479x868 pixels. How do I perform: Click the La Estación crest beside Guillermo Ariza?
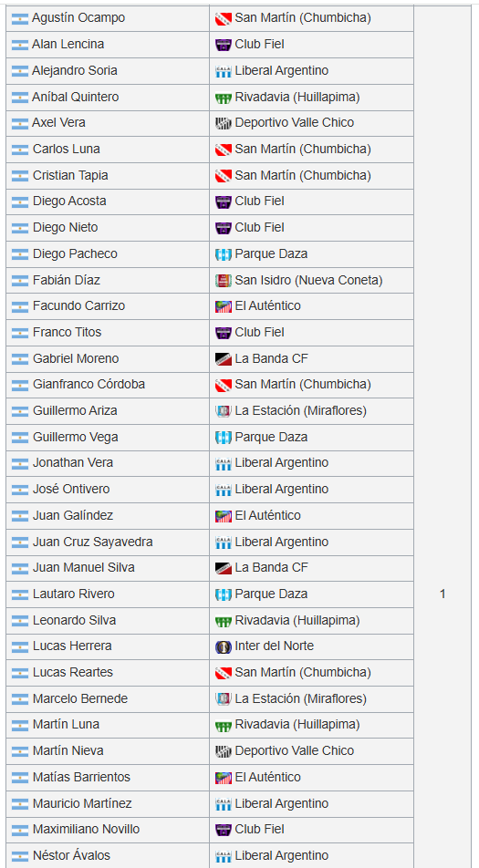coord(224,411)
